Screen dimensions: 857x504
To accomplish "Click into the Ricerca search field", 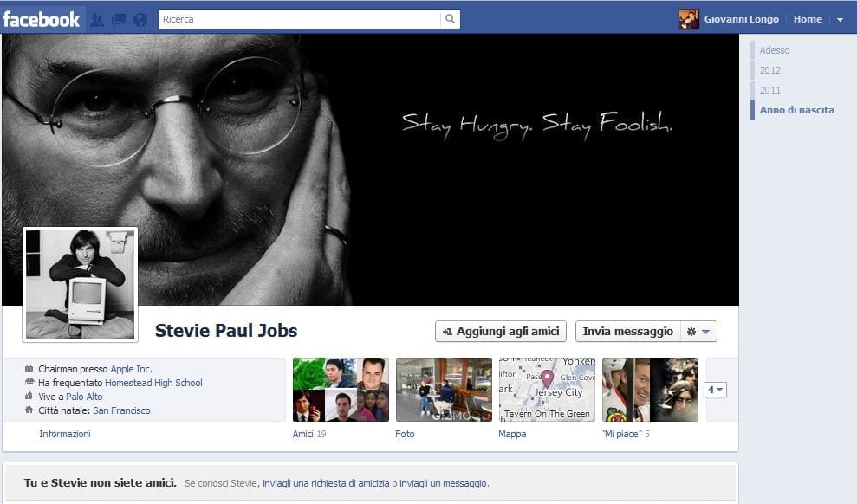I will (299, 19).
